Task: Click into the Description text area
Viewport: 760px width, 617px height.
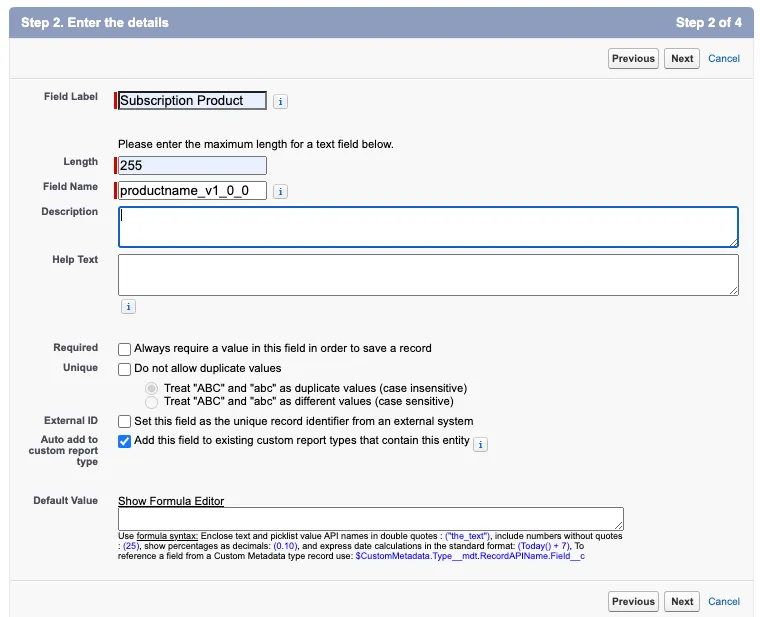Action: click(428, 227)
